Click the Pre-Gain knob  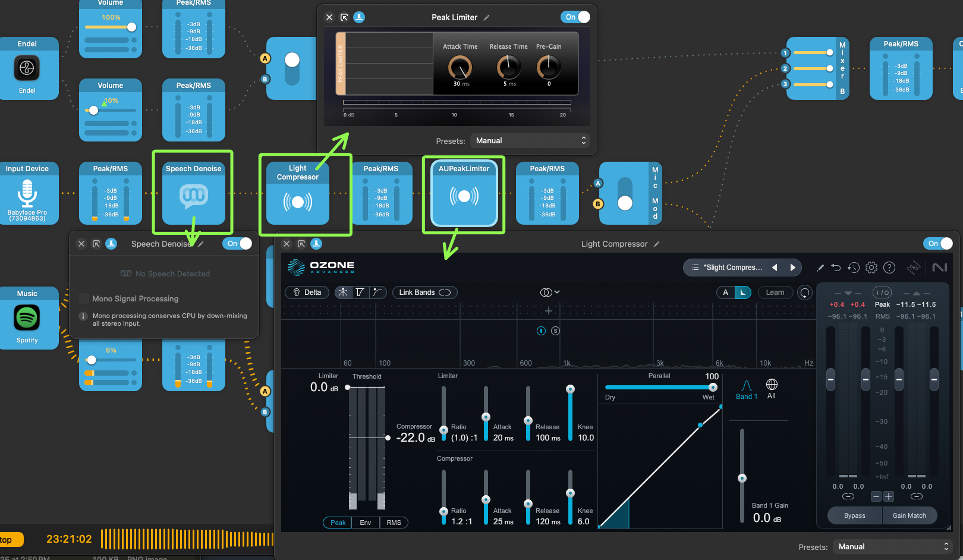[549, 67]
